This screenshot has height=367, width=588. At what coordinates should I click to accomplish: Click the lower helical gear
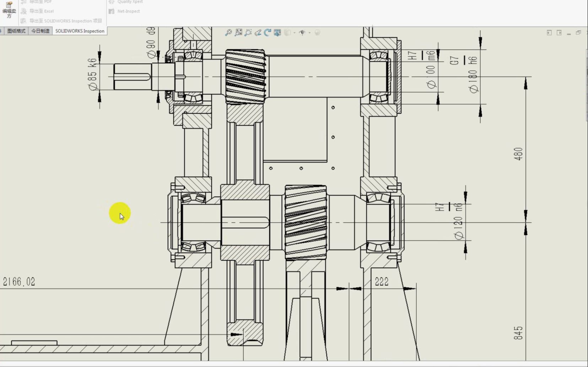306,223
